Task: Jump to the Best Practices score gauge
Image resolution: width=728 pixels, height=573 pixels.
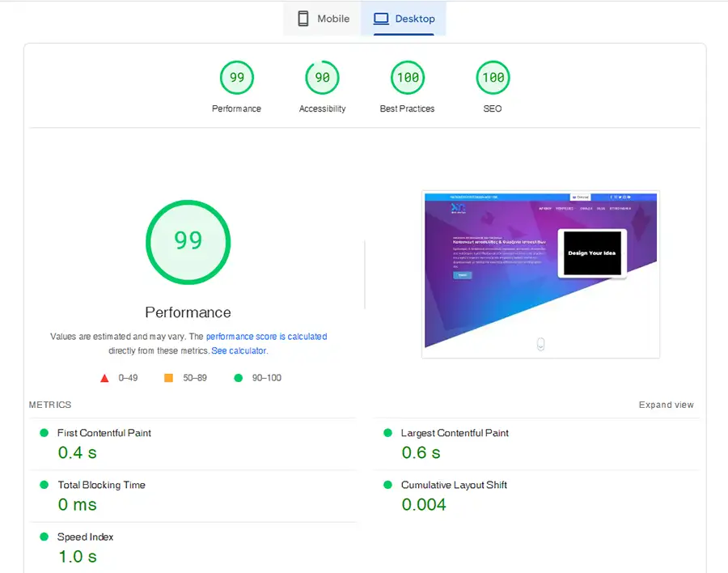Action: pos(407,79)
